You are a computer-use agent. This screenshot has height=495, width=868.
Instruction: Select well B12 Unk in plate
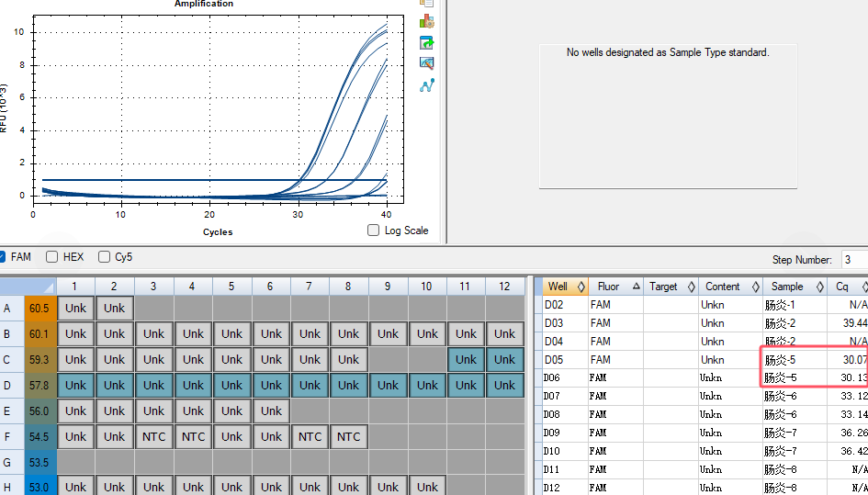(x=505, y=334)
